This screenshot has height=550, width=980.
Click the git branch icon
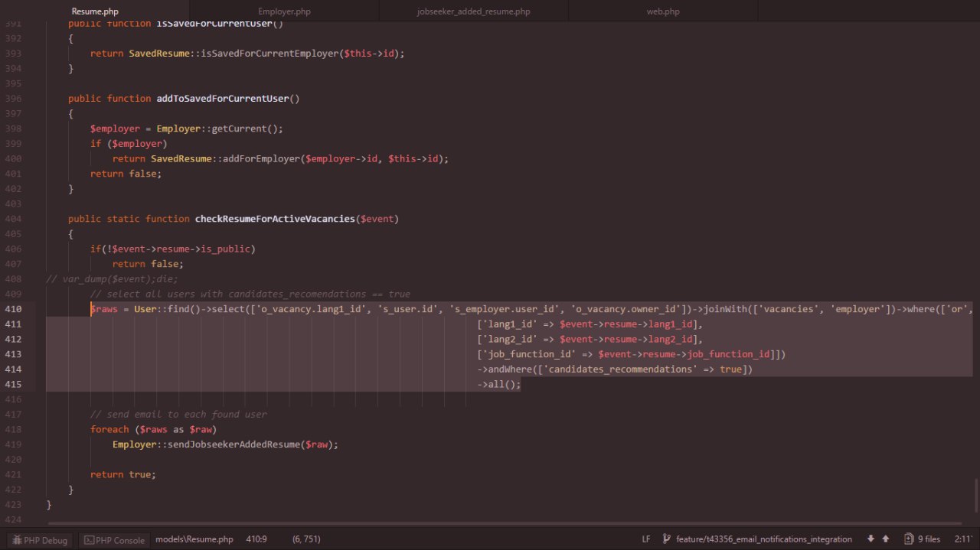667,539
